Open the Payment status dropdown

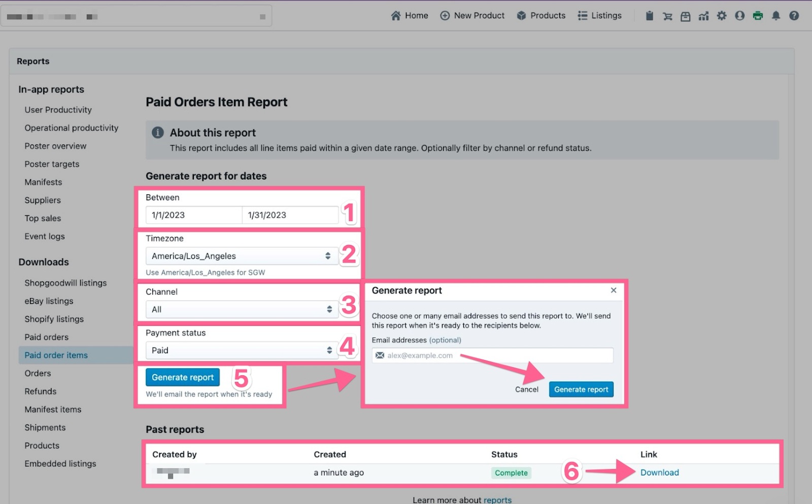(242, 350)
